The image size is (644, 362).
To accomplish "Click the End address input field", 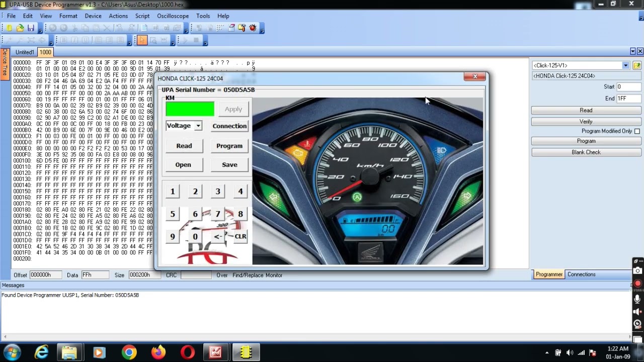I will pos(628,99).
